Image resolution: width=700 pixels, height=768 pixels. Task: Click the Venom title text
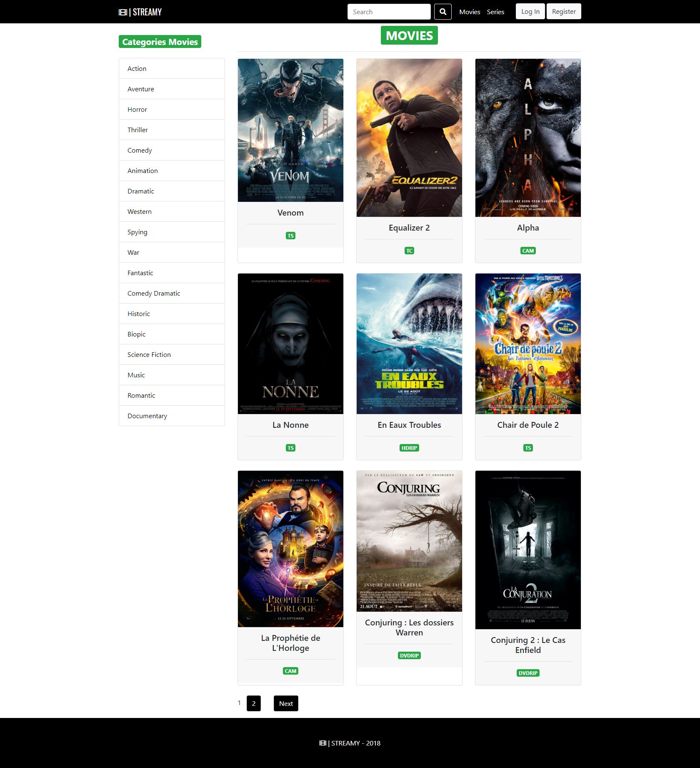click(290, 213)
